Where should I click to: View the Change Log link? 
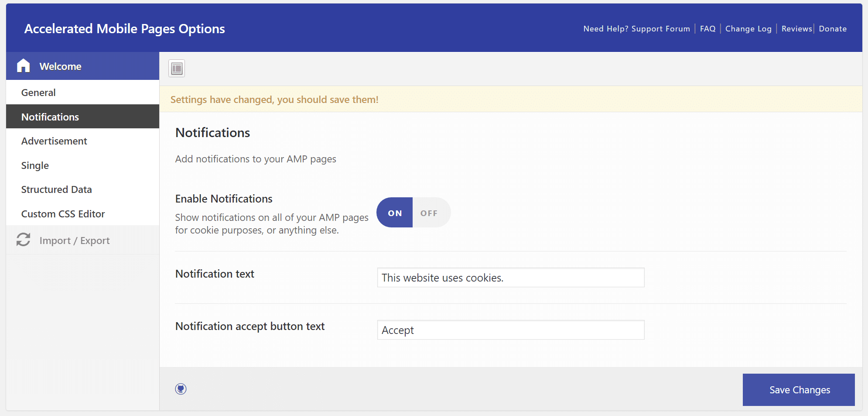coord(748,29)
